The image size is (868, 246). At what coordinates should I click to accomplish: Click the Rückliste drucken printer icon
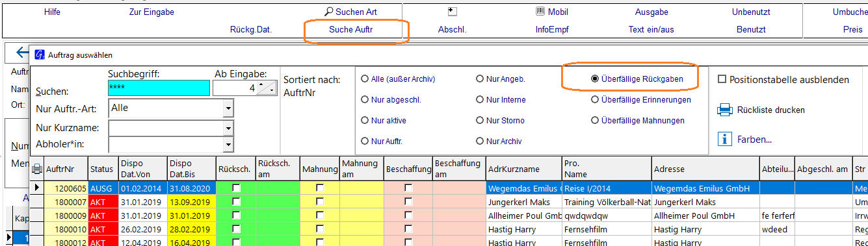(x=724, y=110)
